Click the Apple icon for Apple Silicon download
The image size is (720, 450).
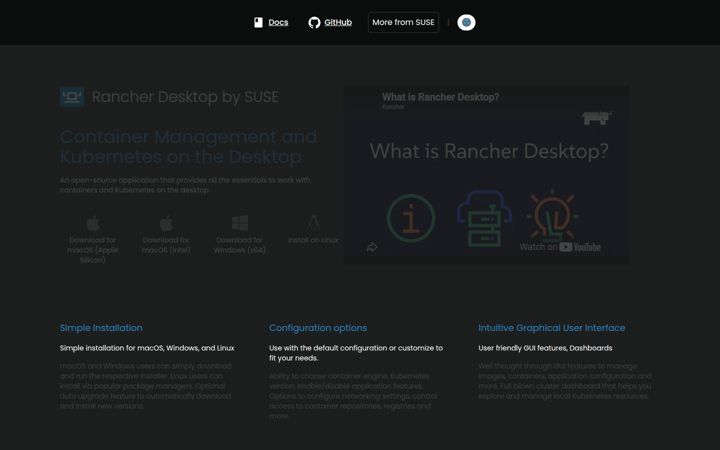(x=93, y=224)
